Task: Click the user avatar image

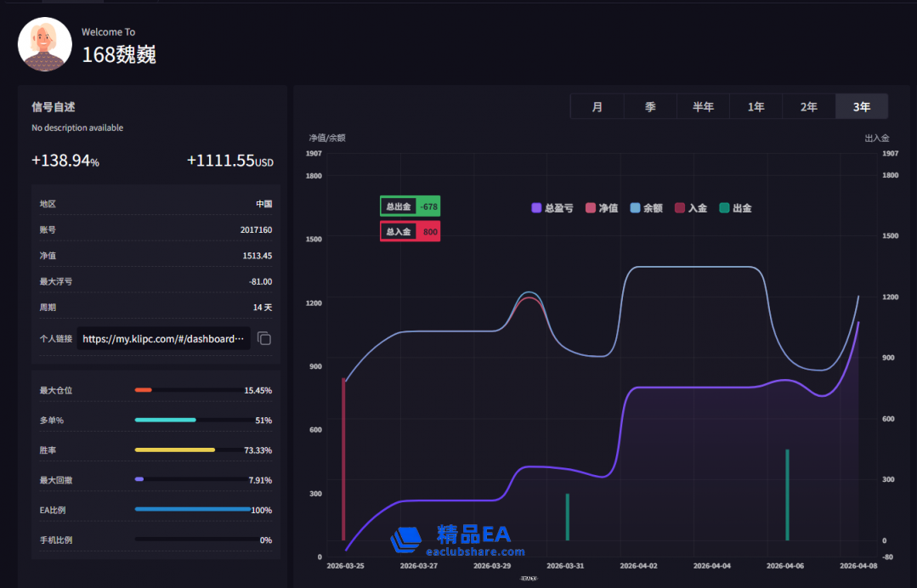Action: (x=45, y=44)
